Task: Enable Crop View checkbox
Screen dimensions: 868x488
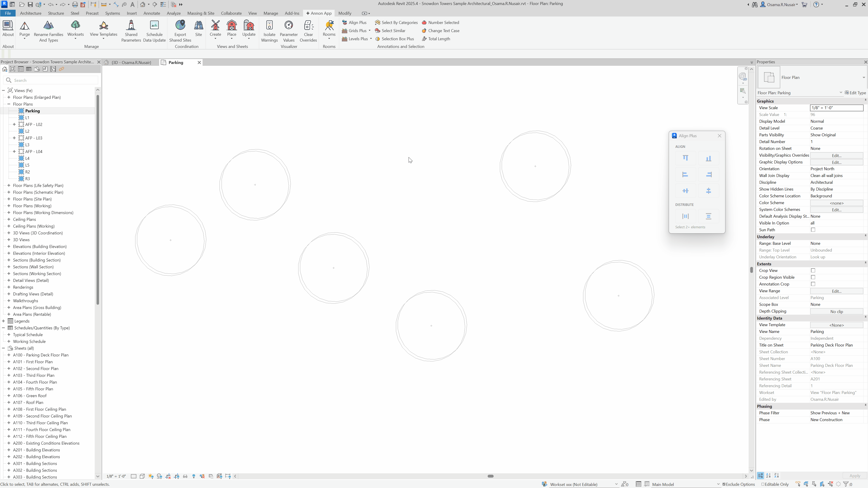Action: [813, 270]
